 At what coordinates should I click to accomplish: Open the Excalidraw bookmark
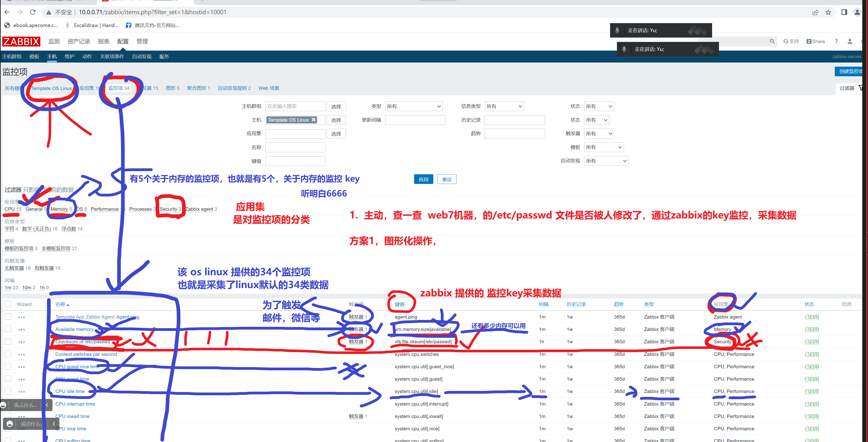tap(92, 25)
